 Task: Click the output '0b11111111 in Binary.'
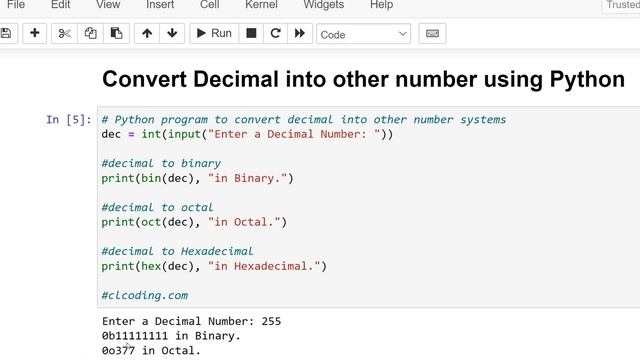point(171,336)
